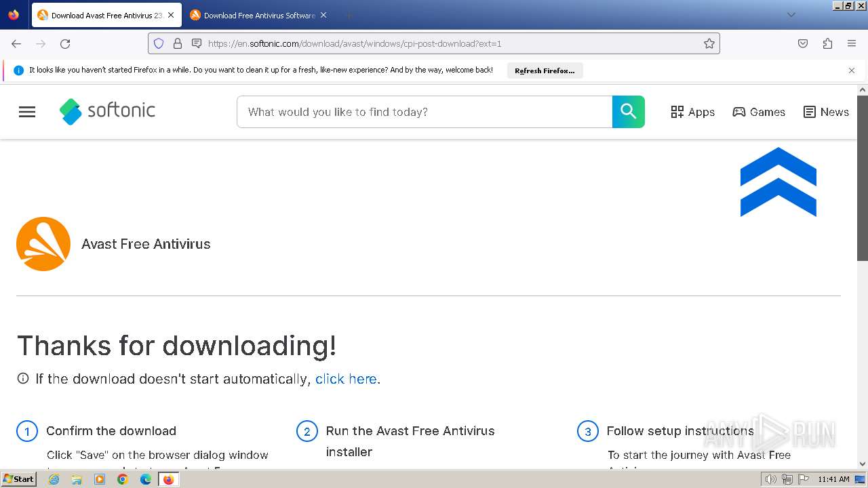Launch Microsoft Edge from the taskbar
The image size is (868, 488).
tap(145, 479)
